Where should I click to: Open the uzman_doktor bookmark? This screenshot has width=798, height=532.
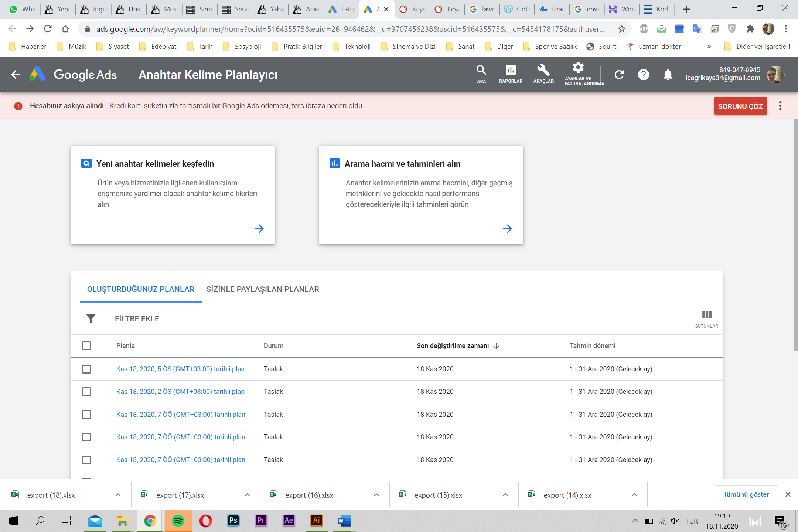click(x=654, y=47)
